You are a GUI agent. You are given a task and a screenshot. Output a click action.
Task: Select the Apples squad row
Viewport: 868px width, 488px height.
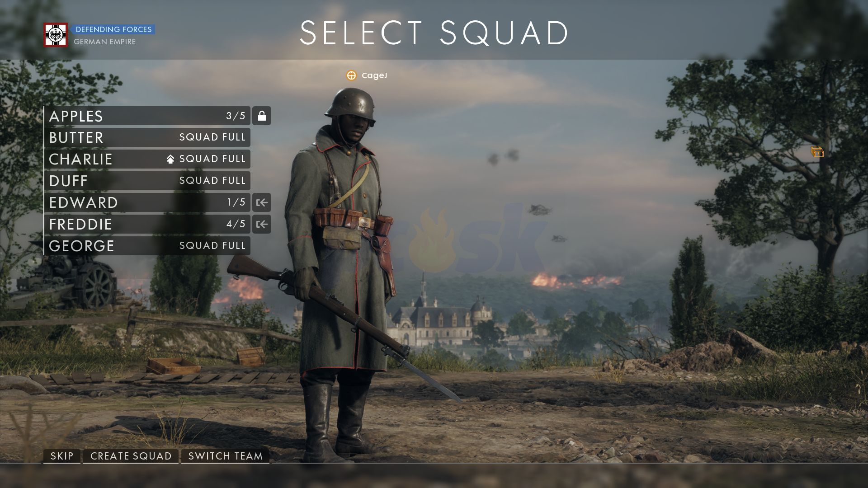pyautogui.click(x=147, y=116)
